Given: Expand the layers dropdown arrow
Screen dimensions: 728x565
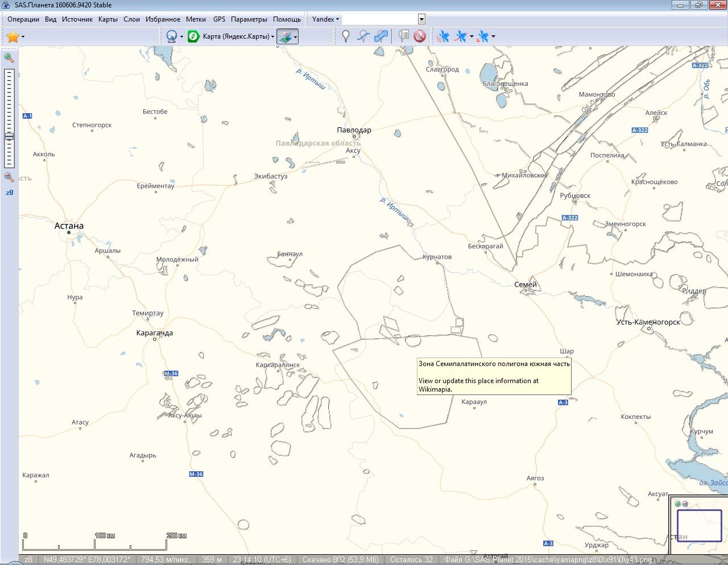Looking at the screenshot, I should point(295,36).
